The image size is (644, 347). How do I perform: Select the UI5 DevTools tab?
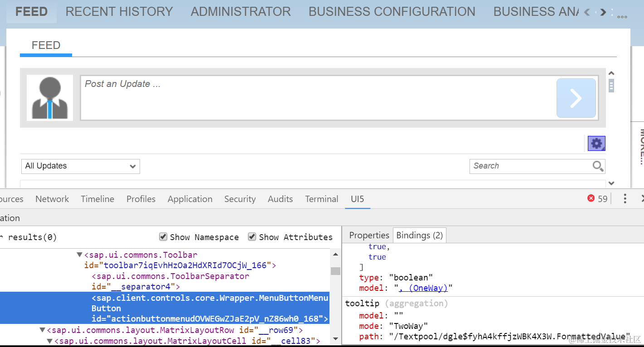coord(358,199)
